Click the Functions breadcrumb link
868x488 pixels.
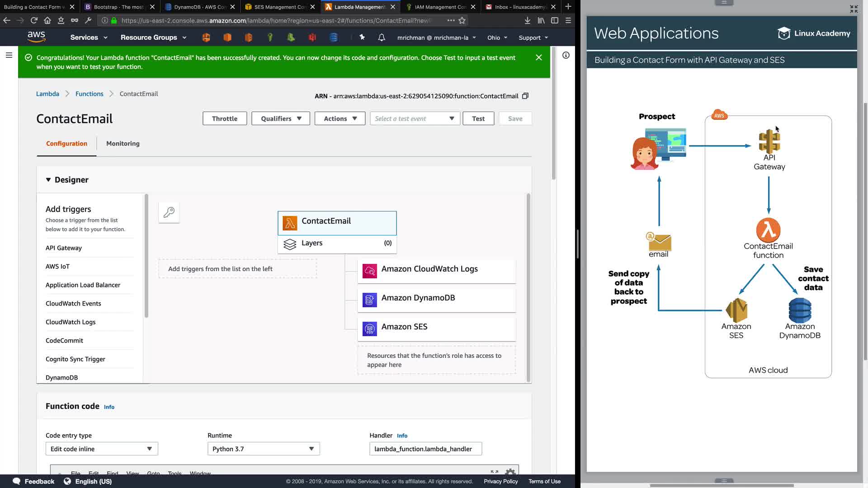(89, 94)
